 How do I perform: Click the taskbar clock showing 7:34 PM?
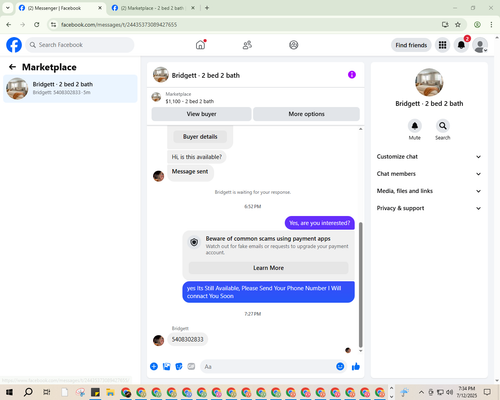pyautogui.click(x=466, y=392)
